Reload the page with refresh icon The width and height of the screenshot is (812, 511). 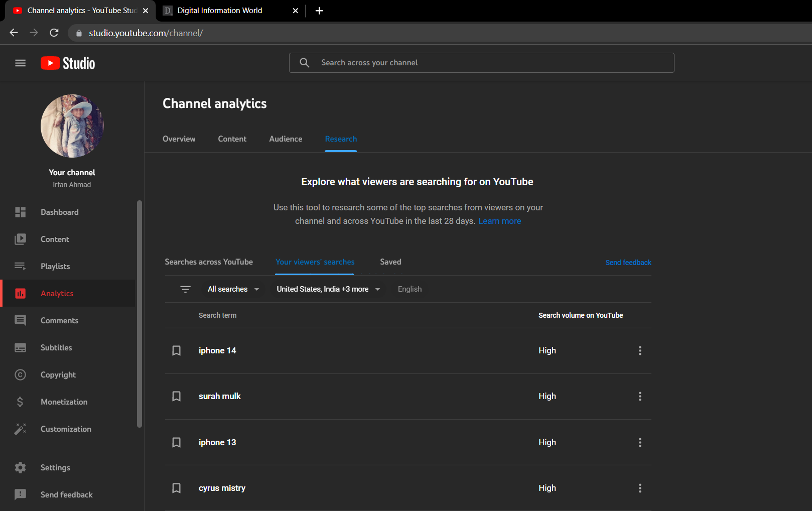point(54,33)
